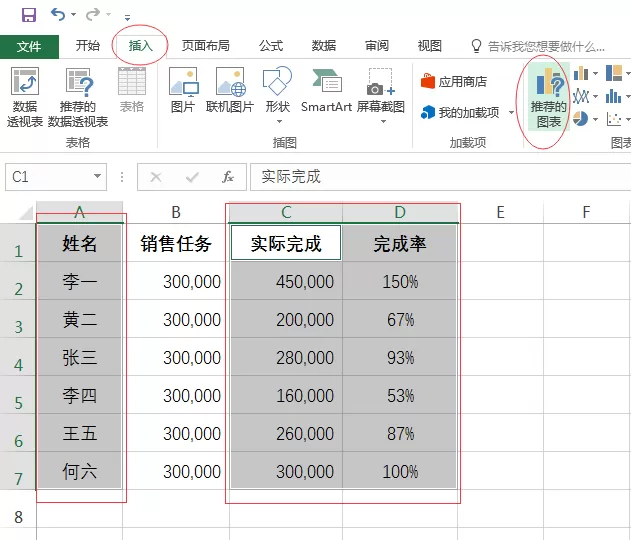Switch to the 插入 tab
This screenshot has width=631, height=540.
pyautogui.click(x=140, y=45)
